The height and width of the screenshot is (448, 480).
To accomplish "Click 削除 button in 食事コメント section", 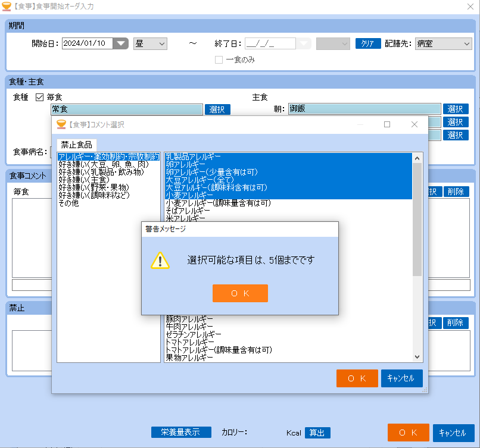I will (456, 192).
